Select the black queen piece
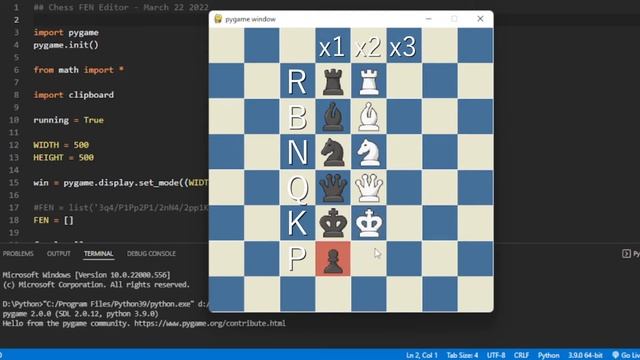This screenshot has height=360, width=640. (x=333, y=187)
